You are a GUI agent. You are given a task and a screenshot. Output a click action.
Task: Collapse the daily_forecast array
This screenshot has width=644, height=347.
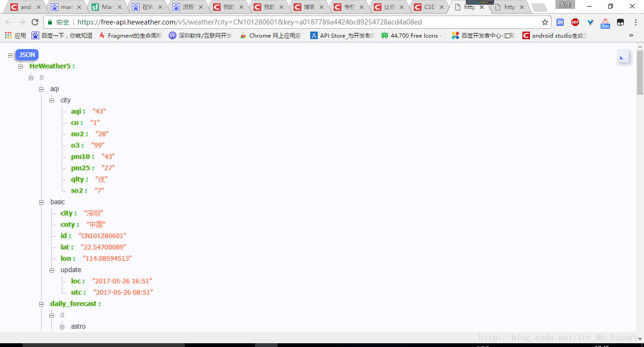(x=41, y=304)
